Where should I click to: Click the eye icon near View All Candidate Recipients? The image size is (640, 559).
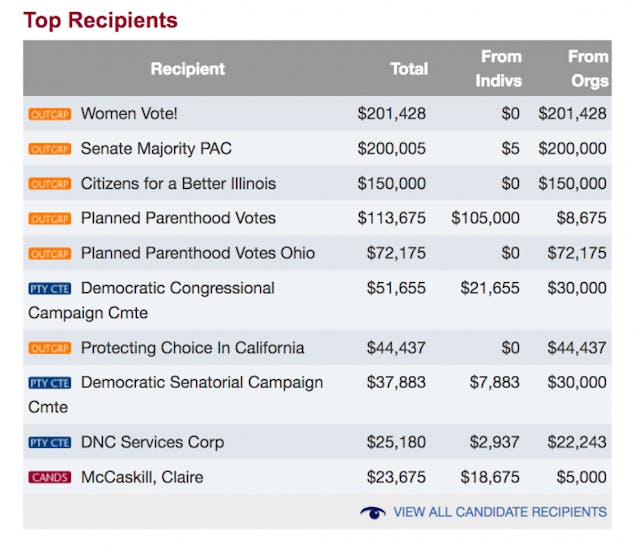373,512
